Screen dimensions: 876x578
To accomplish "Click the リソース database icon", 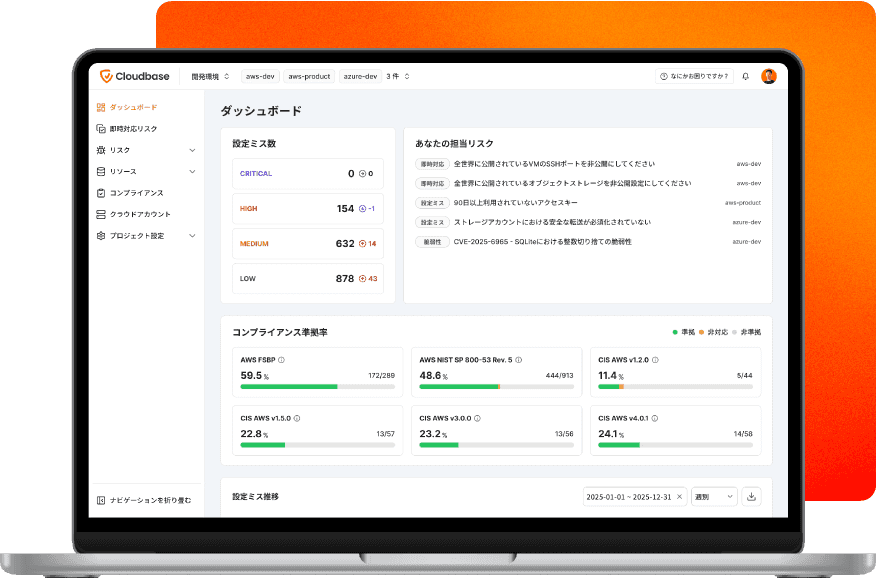I will 101,171.
